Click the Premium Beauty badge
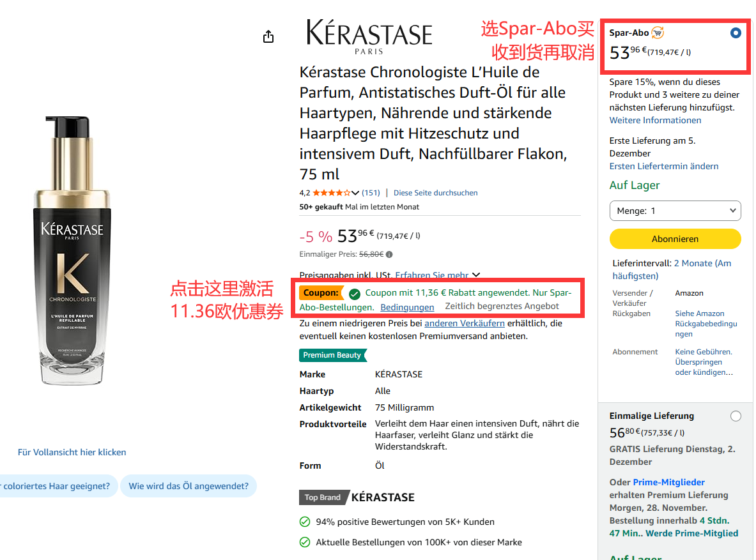The image size is (756, 560). [x=332, y=355]
